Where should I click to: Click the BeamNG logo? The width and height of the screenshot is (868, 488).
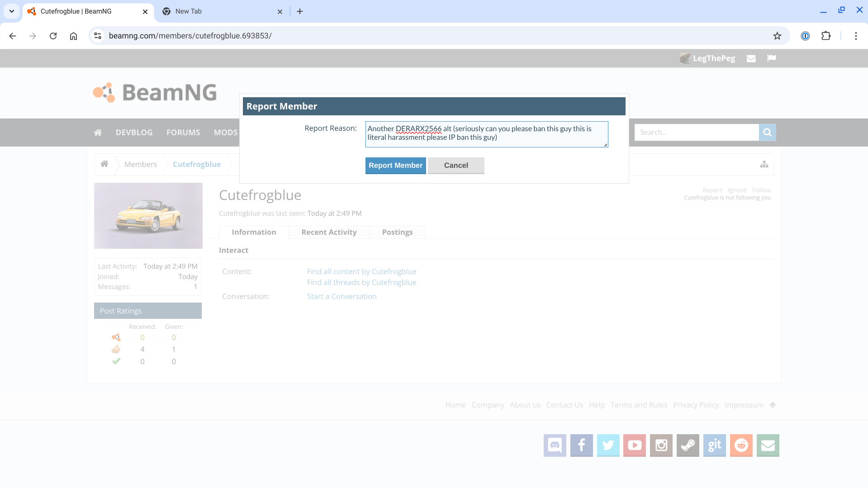click(155, 92)
